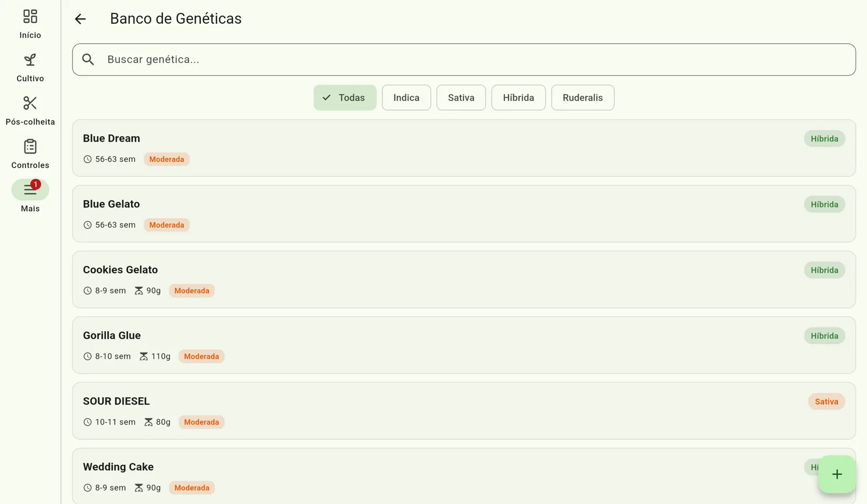Go back with the arrow icon
The width and height of the screenshot is (867, 504).
pyautogui.click(x=80, y=19)
